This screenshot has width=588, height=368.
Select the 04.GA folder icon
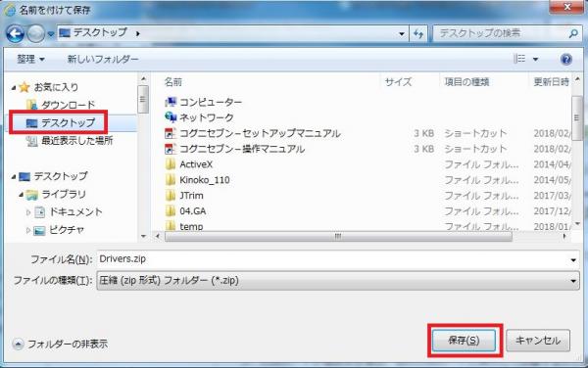click(171, 211)
